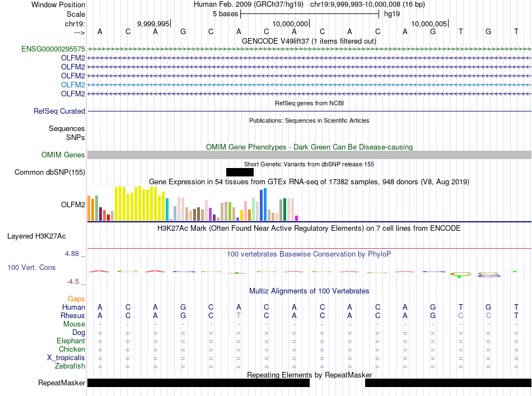This screenshot has width=532, height=396.
Task: Click the Human Feb. 2009 (GRCh37/hg19) title
Action: [248, 4]
